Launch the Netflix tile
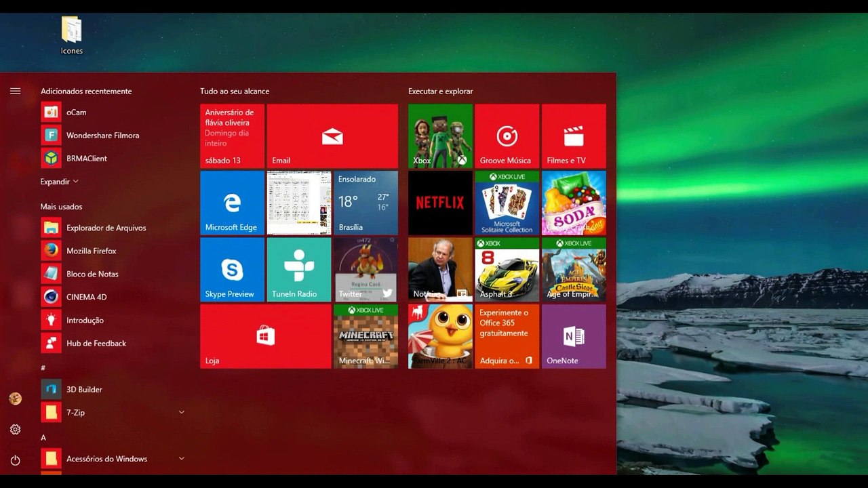Screen dimensions: 868x488 440,203
